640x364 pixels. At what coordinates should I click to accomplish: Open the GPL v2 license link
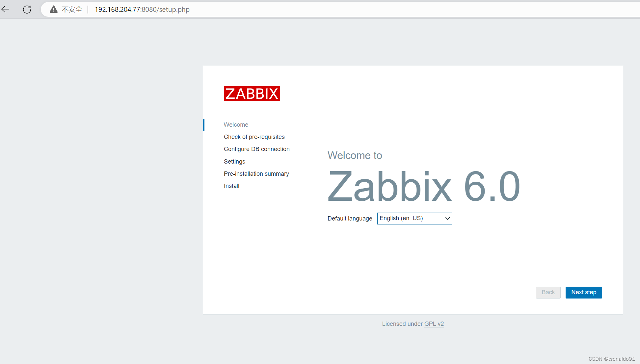pyautogui.click(x=434, y=324)
